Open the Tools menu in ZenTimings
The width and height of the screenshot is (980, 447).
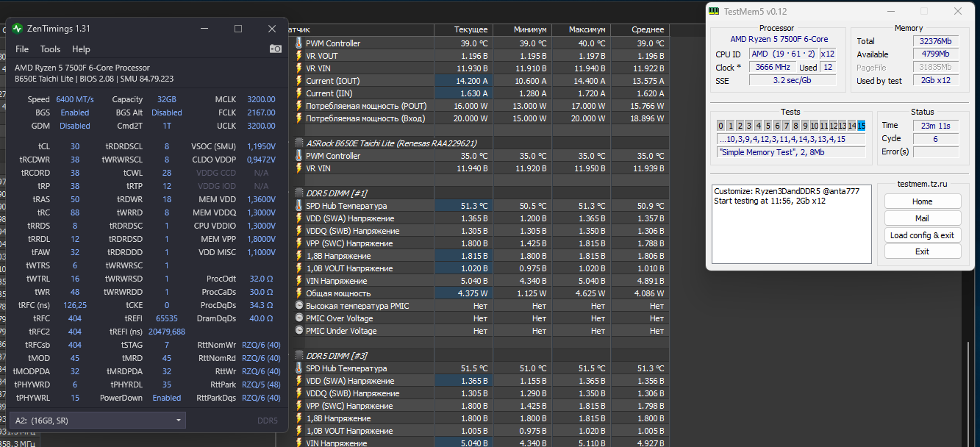[50, 49]
